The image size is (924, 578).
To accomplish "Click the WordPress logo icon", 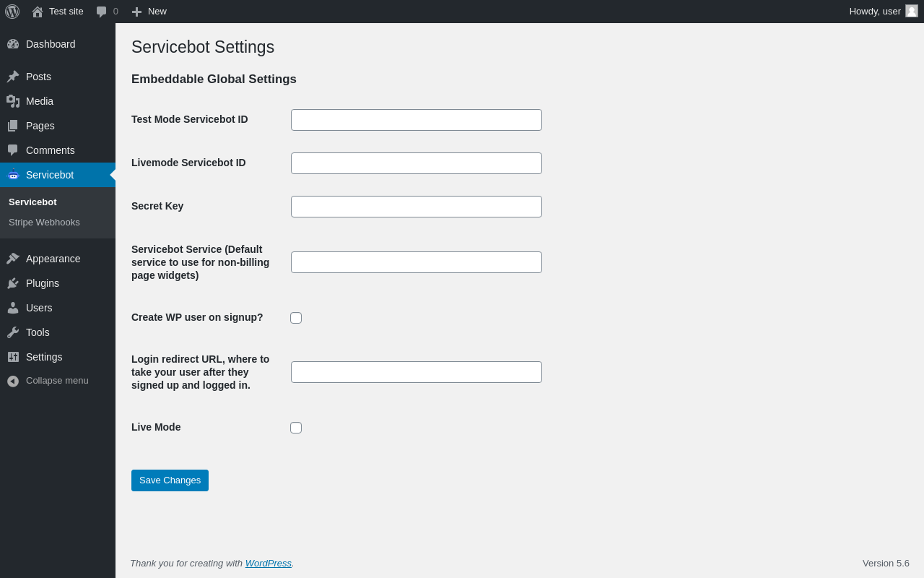I will 12,12.
